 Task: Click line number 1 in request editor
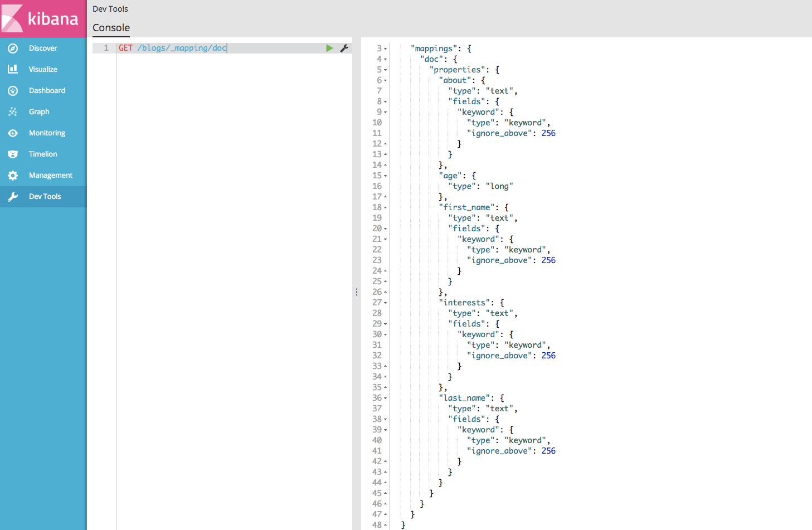click(106, 48)
